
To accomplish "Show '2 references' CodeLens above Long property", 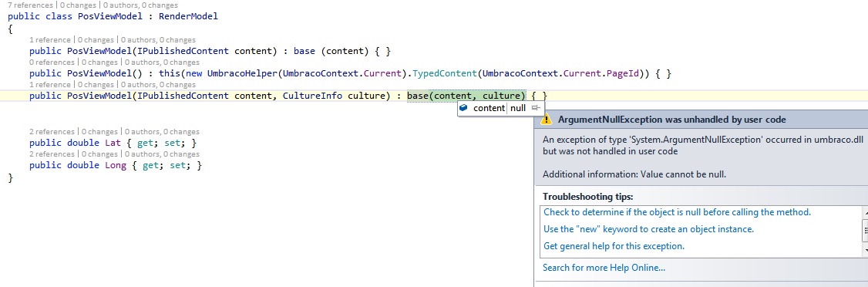I will tap(52, 154).
